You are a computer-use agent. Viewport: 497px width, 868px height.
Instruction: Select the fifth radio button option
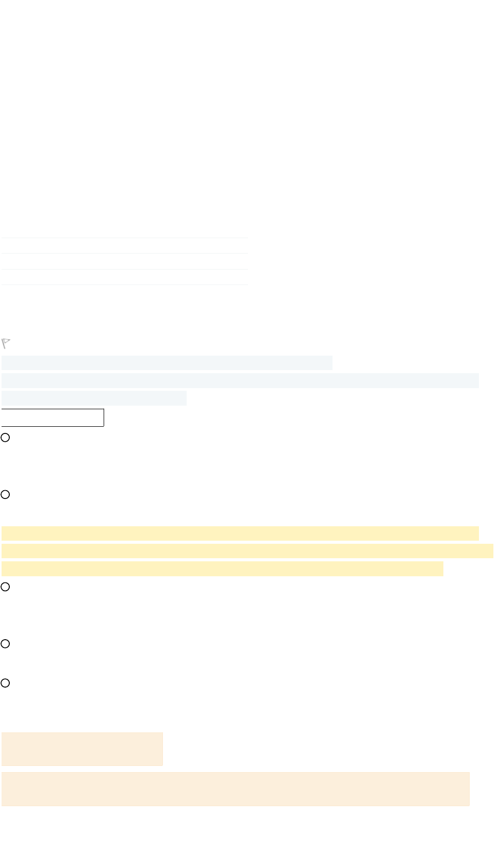tap(5, 683)
